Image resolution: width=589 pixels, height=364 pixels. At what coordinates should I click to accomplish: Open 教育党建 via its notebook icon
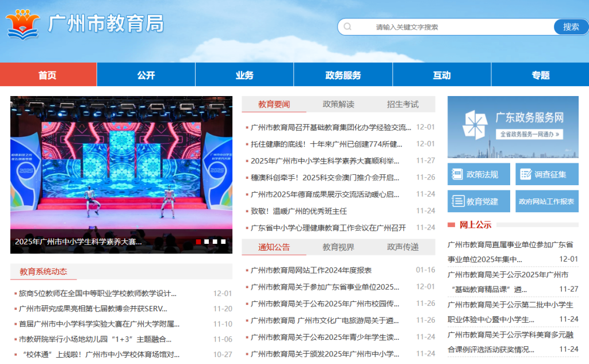coord(457,201)
